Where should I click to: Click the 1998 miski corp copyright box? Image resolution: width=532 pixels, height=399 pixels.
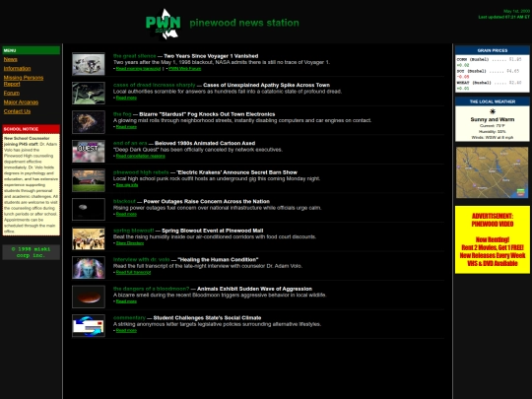32,252
